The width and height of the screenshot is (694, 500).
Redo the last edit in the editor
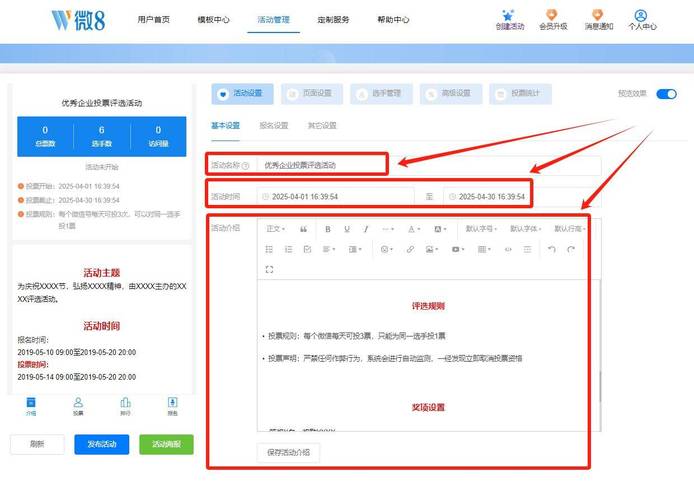571,250
